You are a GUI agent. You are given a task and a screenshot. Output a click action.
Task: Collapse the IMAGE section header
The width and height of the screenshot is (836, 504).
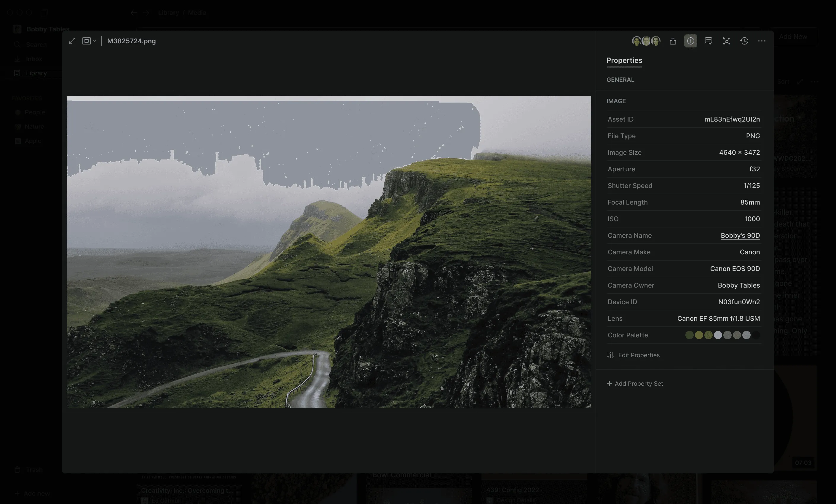click(x=616, y=101)
